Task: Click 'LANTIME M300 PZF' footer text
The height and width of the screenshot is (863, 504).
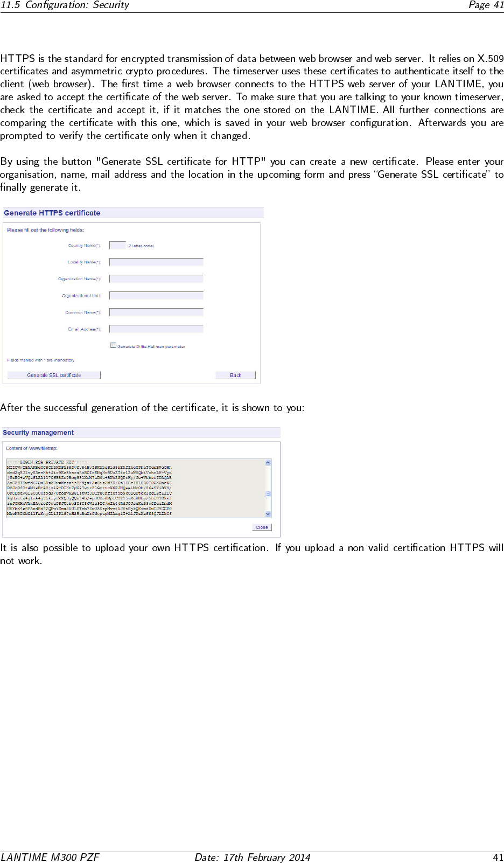Action: [x=50, y=858]
